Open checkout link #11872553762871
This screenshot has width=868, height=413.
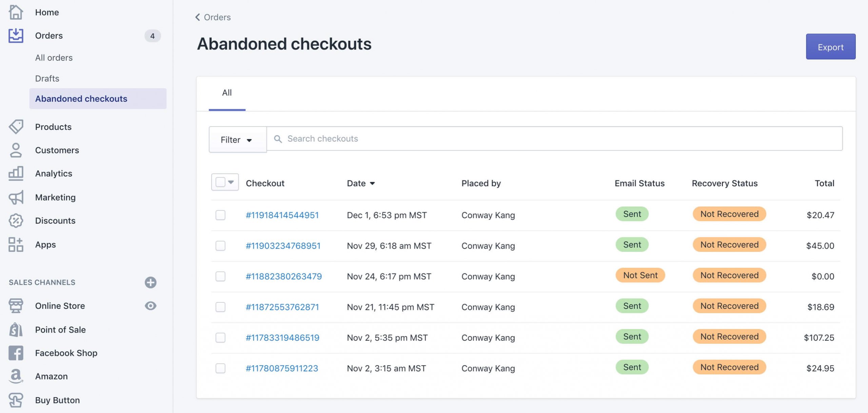pos(282,307)
